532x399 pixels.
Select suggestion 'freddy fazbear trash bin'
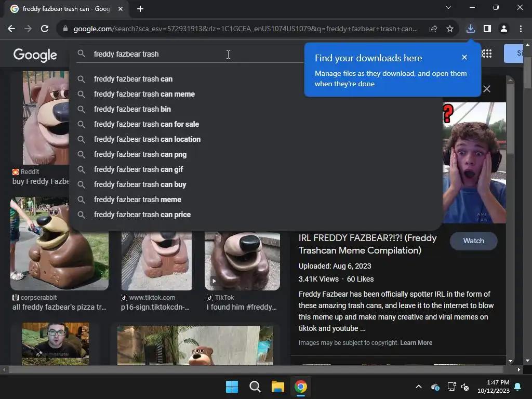[256, 109]
